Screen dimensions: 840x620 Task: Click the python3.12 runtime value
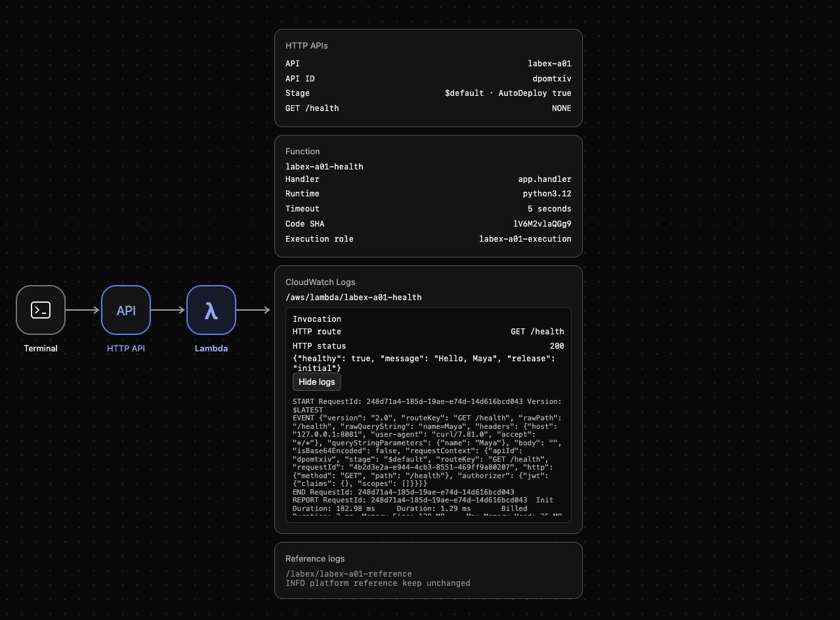pyautogui.click(x=547, y=194)
